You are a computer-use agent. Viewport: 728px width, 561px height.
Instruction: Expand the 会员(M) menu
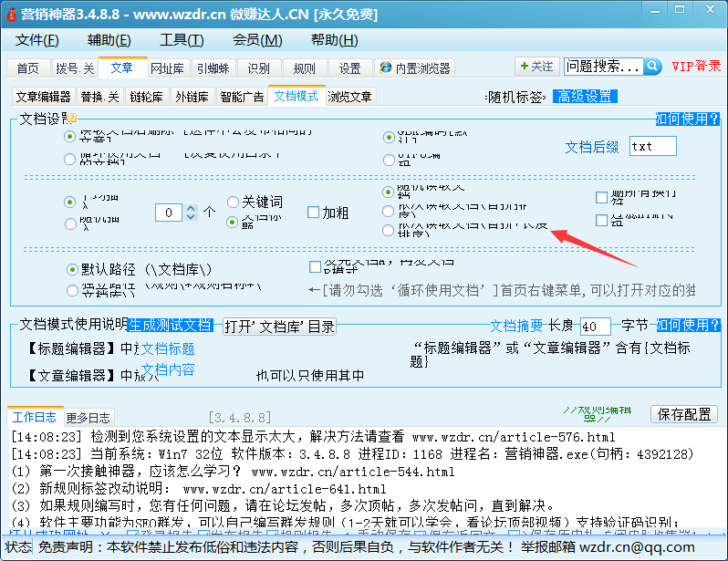[257, 40]
